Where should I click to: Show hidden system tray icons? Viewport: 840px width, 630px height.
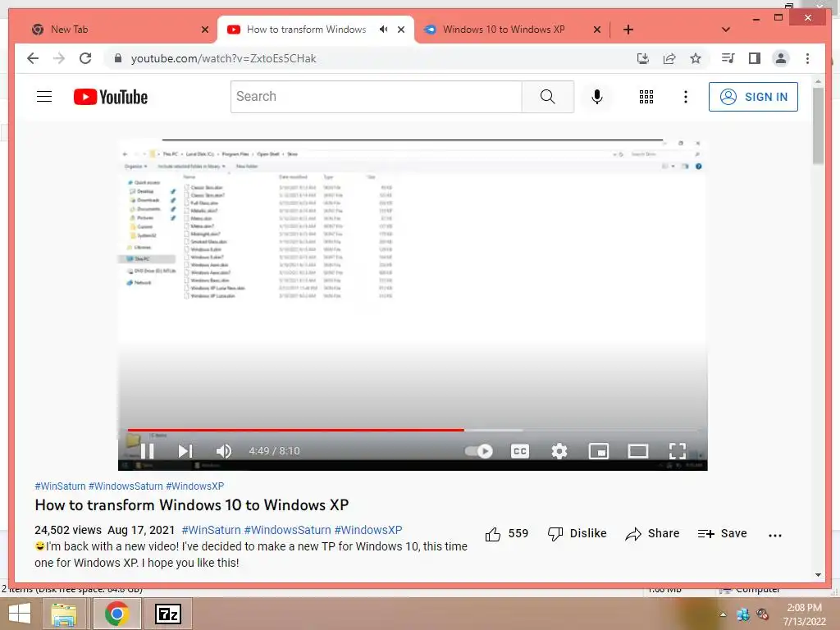tap(723, 614)
